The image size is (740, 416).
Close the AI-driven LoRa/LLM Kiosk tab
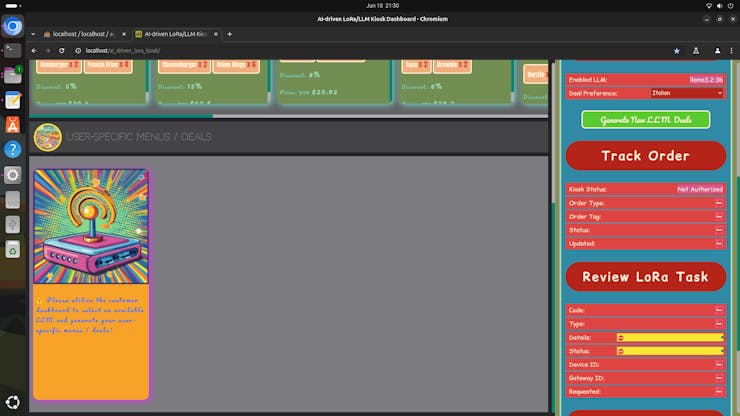point(216,34)
